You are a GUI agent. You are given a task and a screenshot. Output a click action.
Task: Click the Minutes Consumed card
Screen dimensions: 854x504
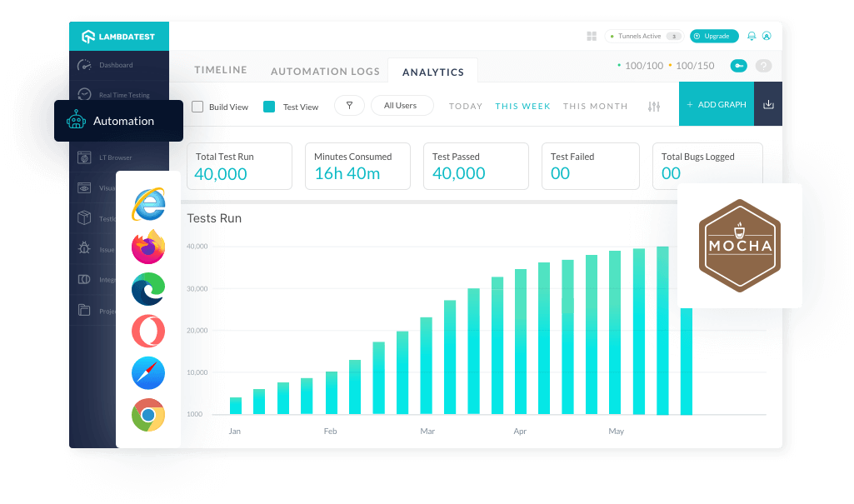pyautogui.click(x=357, y=166)
